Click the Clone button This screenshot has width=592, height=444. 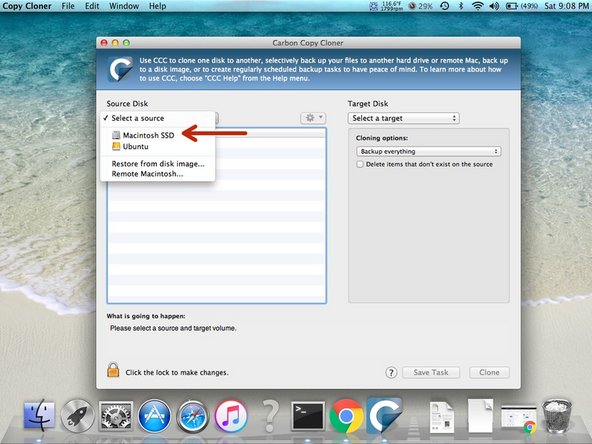tap(489, 372)
